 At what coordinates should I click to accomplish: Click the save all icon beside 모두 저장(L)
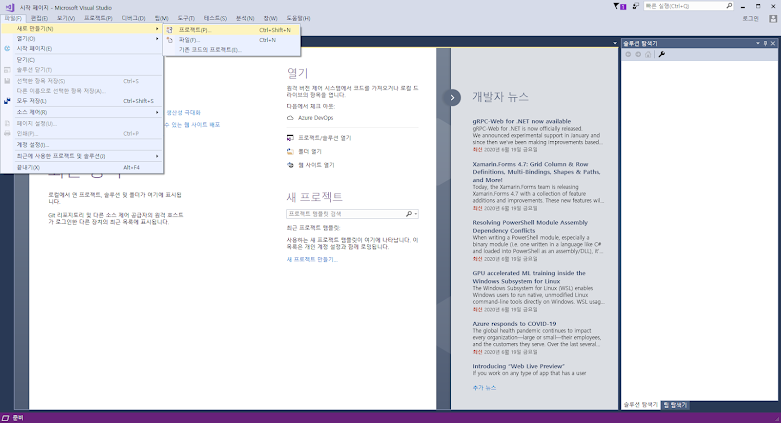point(7,101)
